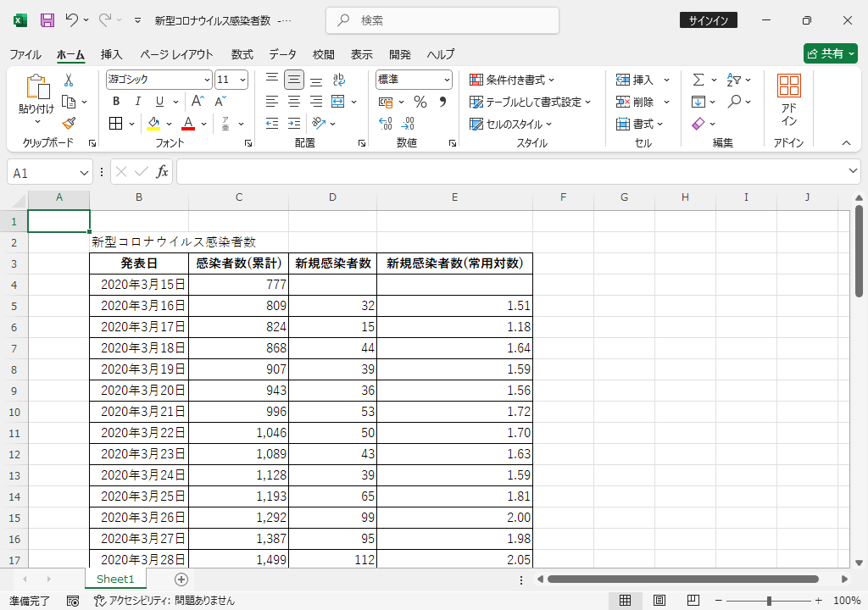The image size is (868, 610).
Task: Toggle Underline formatting
Action: pos(159,102)
